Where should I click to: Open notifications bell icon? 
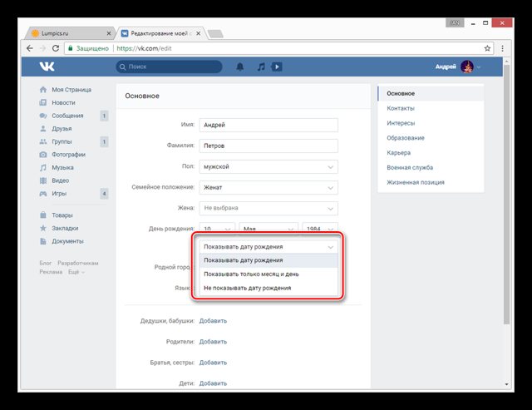240,67
